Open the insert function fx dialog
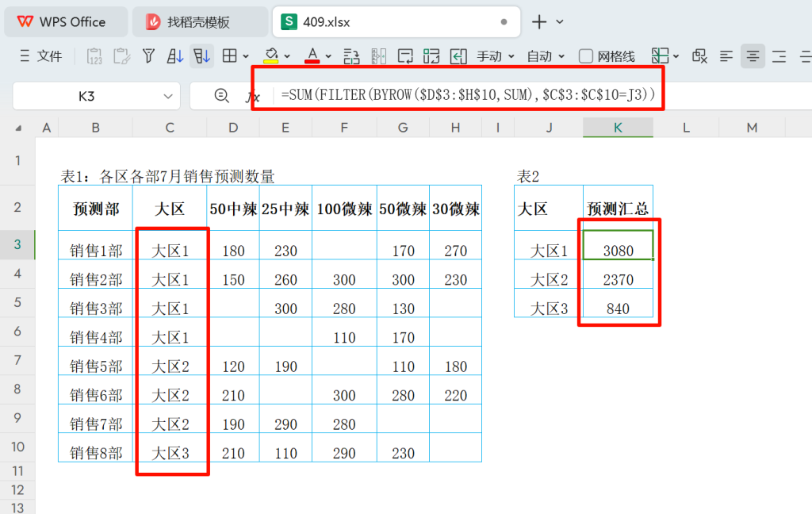The image size is (812, 514). [x=253, y=97]
